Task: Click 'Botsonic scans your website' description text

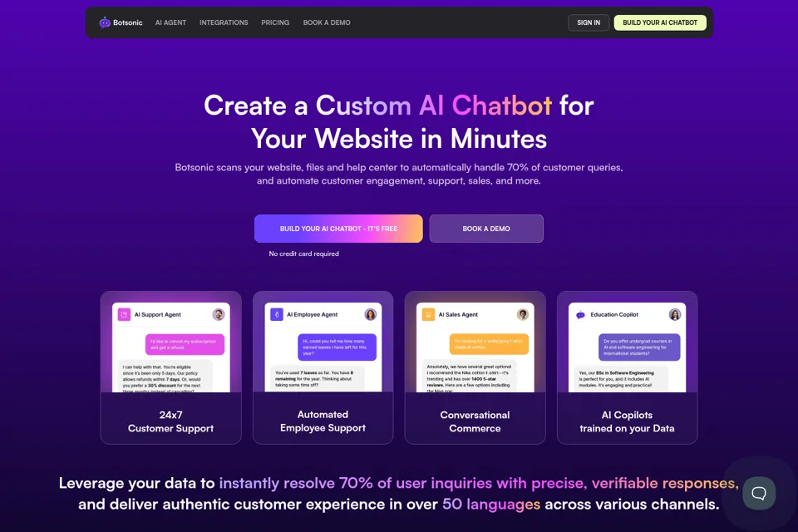Action: click(399, 174)
